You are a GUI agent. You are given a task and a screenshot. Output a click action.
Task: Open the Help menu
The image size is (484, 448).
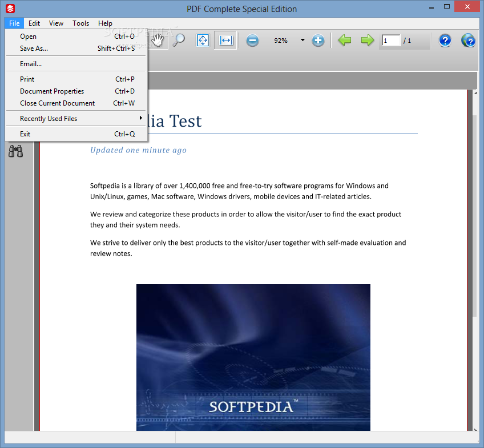point(105,23)
